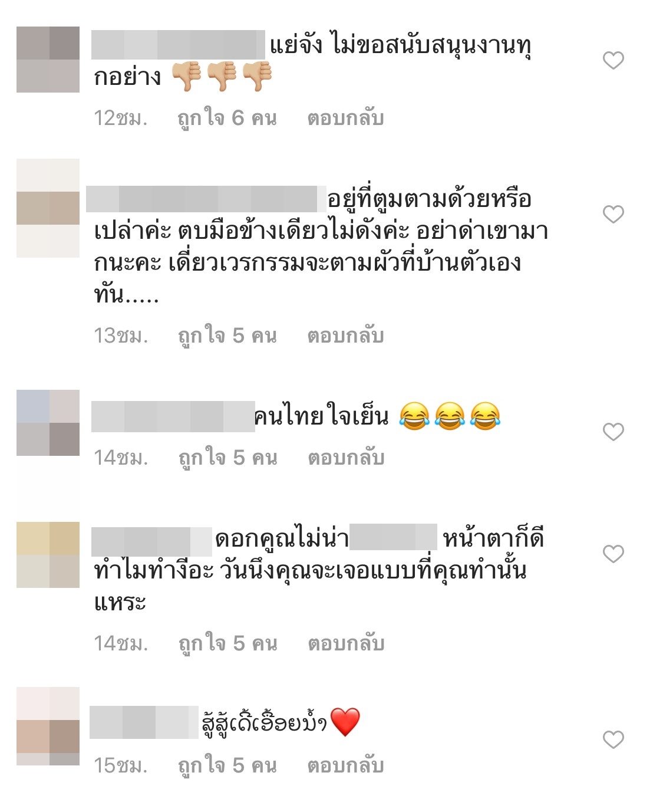Reply (ตอบกลับ) to the 12ชม. comment
Screen dimensions: 663x812
(345, 118)
